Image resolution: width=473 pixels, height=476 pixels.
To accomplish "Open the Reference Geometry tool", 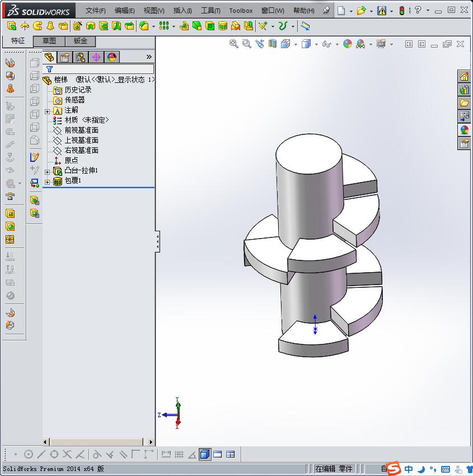I will [x=263, y=26].
